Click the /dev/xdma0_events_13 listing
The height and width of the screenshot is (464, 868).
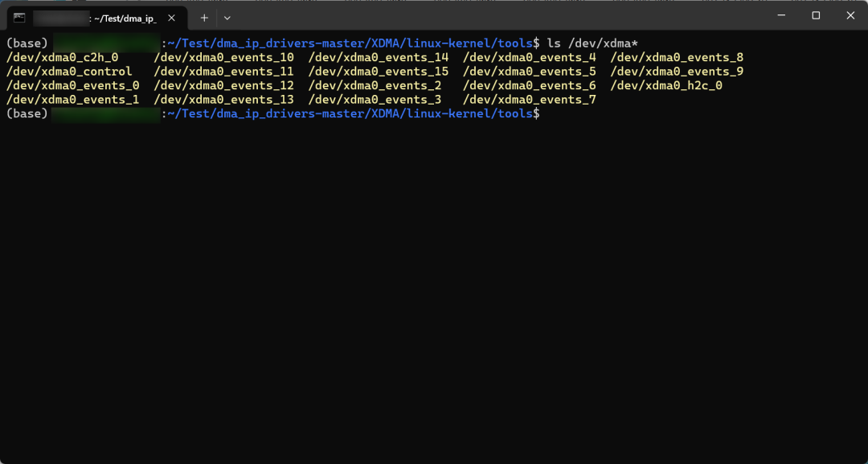[x=223, y=99]
